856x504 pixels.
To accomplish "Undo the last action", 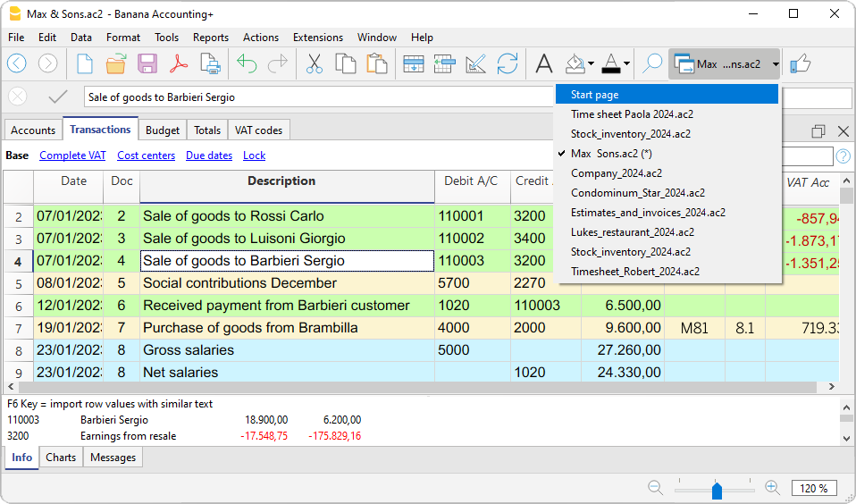I will (x=247, y=63).
